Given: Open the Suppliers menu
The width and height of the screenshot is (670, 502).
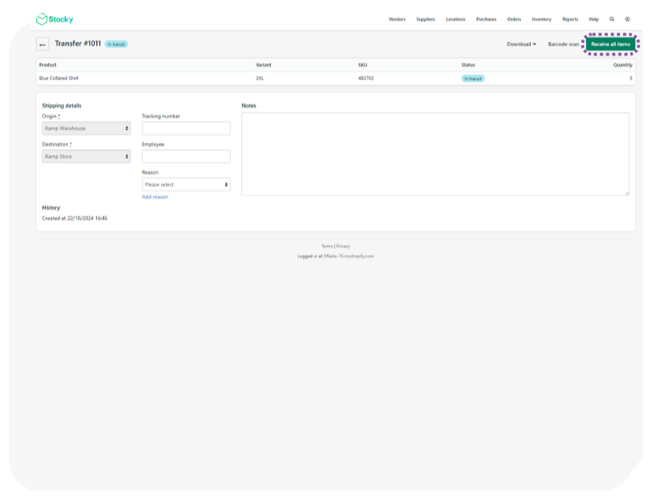Looking at the screenshot, I should point(426,19).
